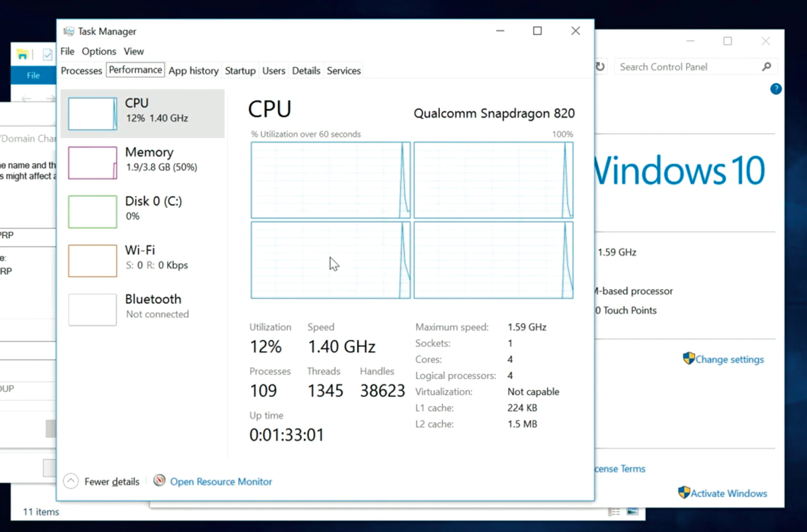Switch to the App history tab
Screen dimensions: 807x532
point(193,71)
